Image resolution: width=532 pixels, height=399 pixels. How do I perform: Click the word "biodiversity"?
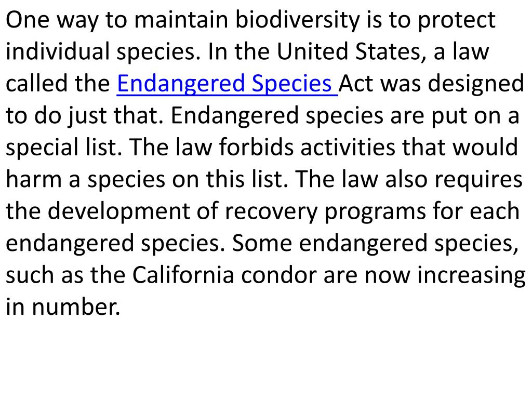[297, 20]
